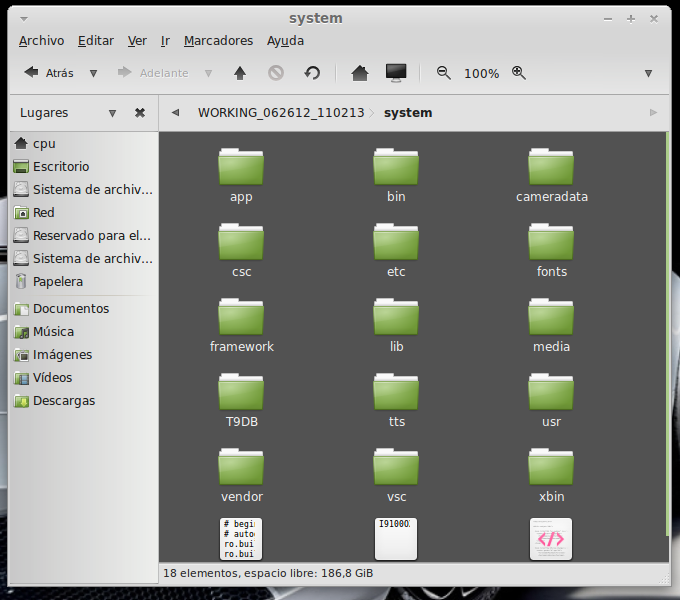Click the system path bar button
Viewport: 680px width, 600px height.
pos(408,113)
